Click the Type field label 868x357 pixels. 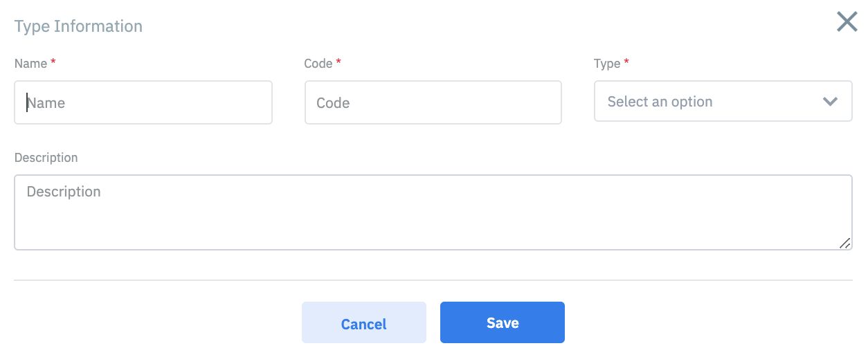click(607, 64)
